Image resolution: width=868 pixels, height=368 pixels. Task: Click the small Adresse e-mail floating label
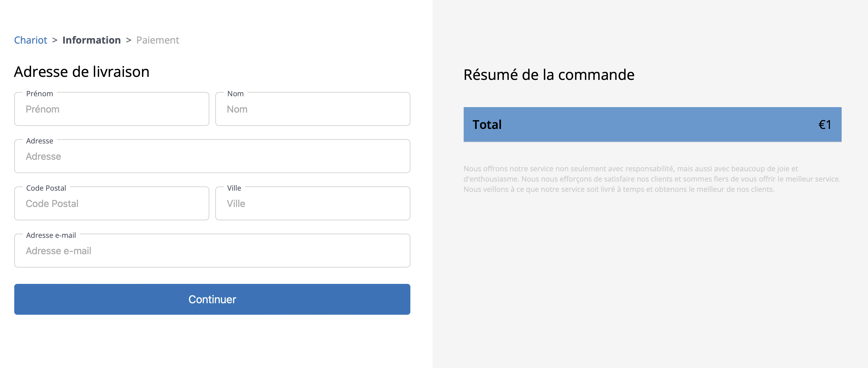coord(51,235)
